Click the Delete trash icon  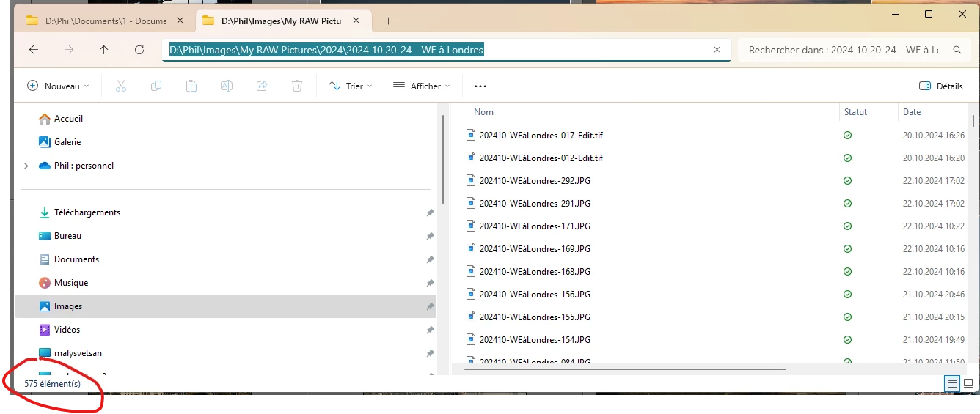(x=297, y=86)
